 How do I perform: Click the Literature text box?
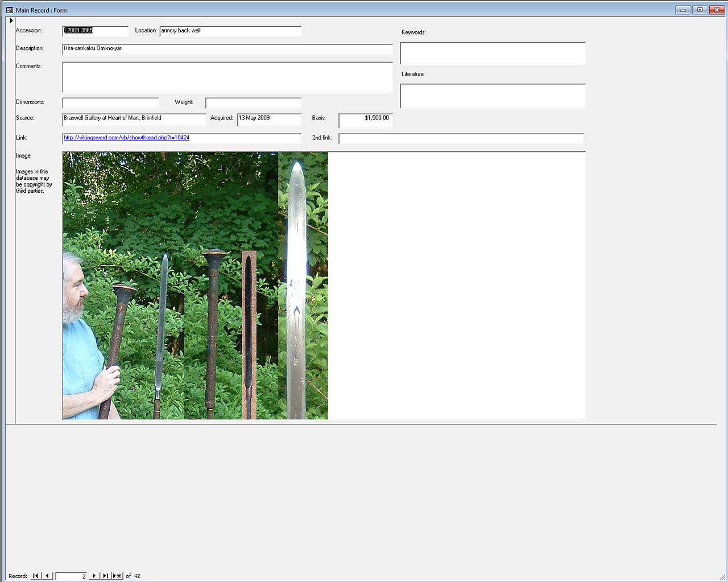pyautogui.click(x=493, y=96)
